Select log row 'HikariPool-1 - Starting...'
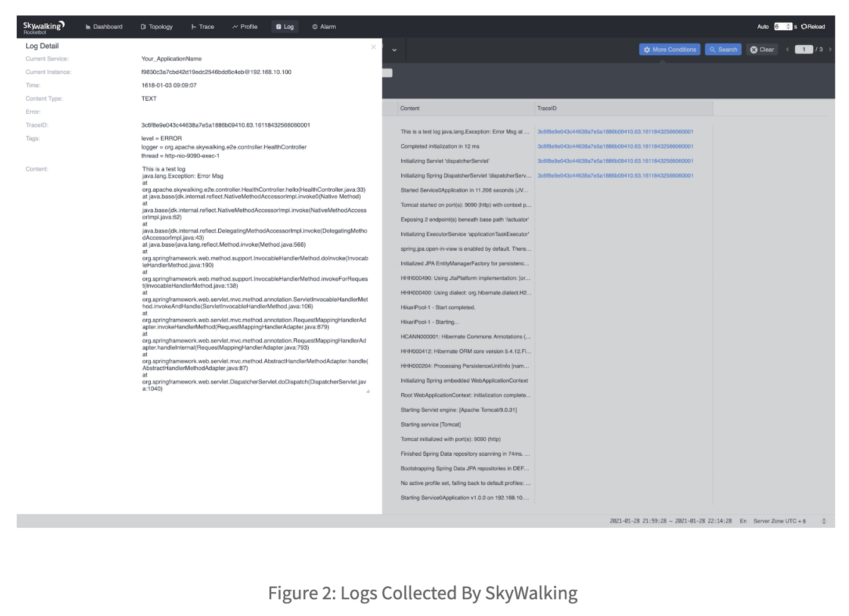This screenshot has height=616, width=849. coord(429,322)
